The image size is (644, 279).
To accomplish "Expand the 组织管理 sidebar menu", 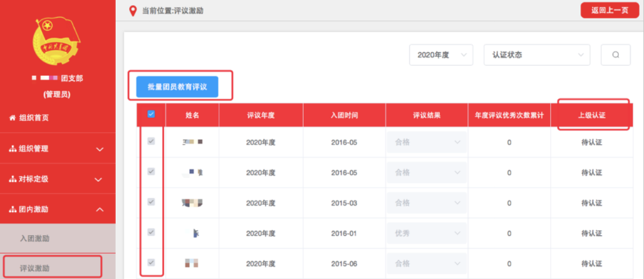I will [57, 148].
